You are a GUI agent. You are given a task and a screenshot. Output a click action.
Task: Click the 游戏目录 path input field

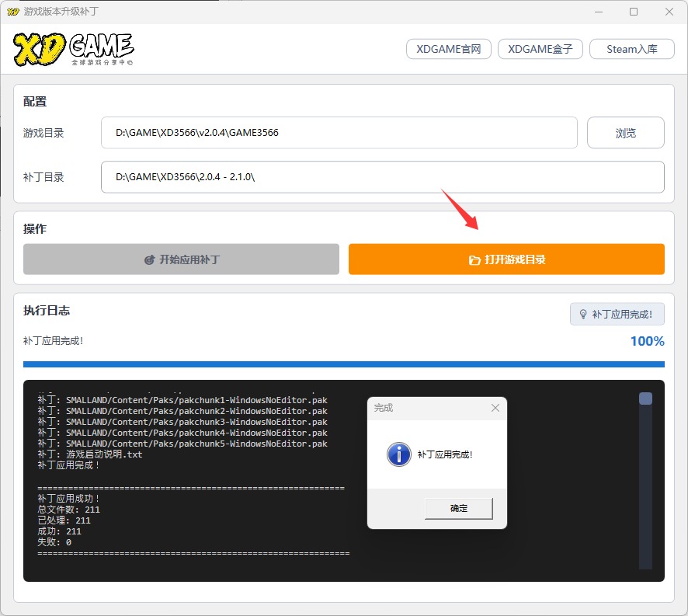click(339, 133)
